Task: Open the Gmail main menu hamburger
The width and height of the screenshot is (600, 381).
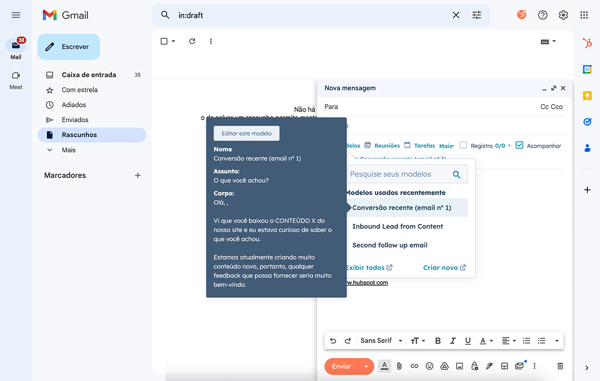Action: click(16, 15)
